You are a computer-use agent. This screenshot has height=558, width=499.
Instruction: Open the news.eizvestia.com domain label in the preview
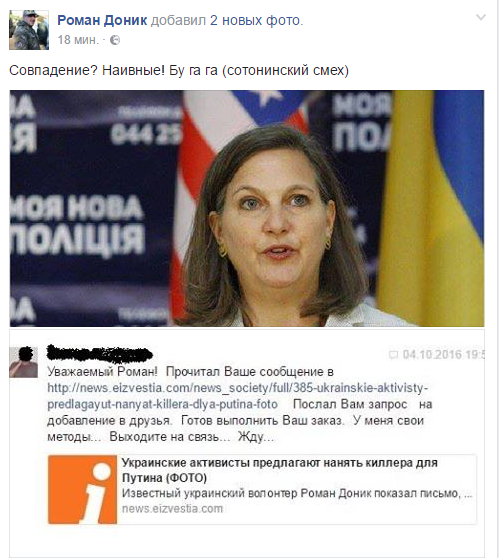(172, 509)
